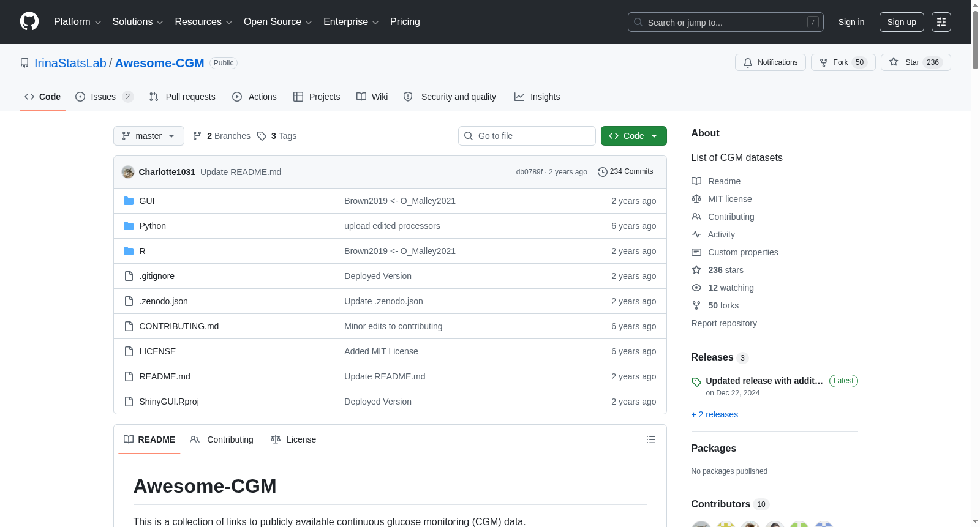Open the Insights tab
980x527 pixels.
point(537,97)
